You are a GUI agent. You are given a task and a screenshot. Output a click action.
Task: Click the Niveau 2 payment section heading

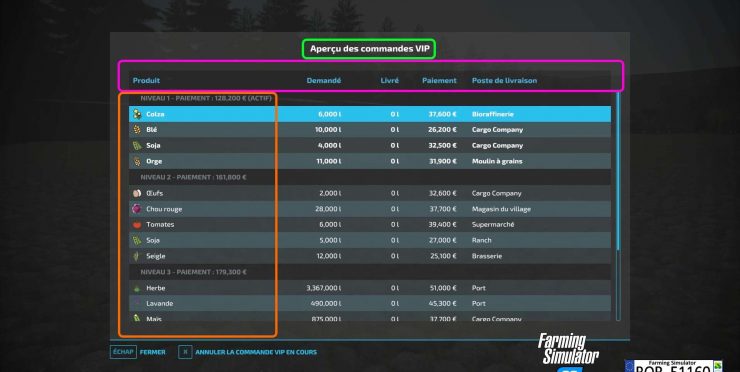pyautogui.click(x=193, y=177)
